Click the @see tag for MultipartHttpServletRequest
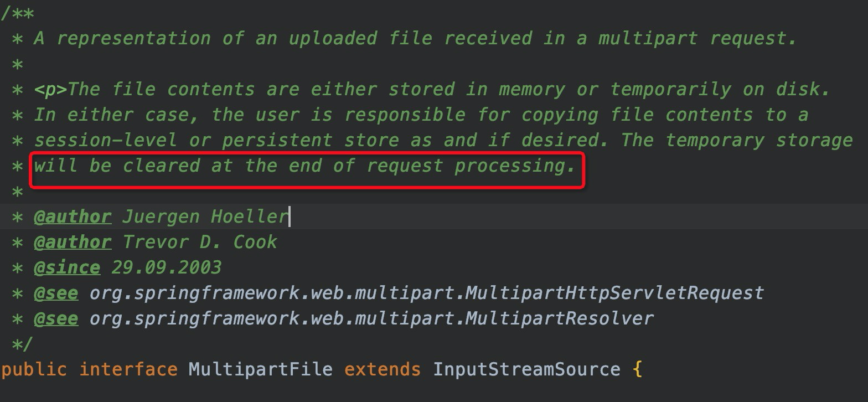 pos(56,293)
